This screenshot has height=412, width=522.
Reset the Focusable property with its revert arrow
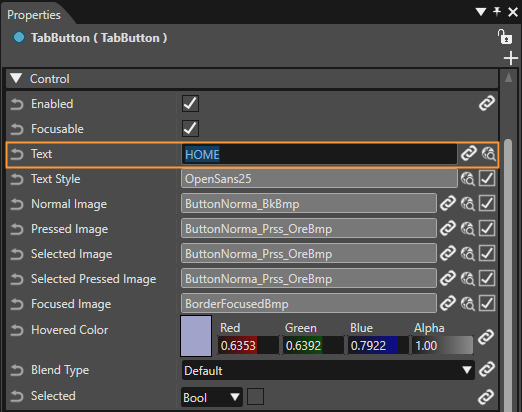pyautogui.click(x=17, y=129)
